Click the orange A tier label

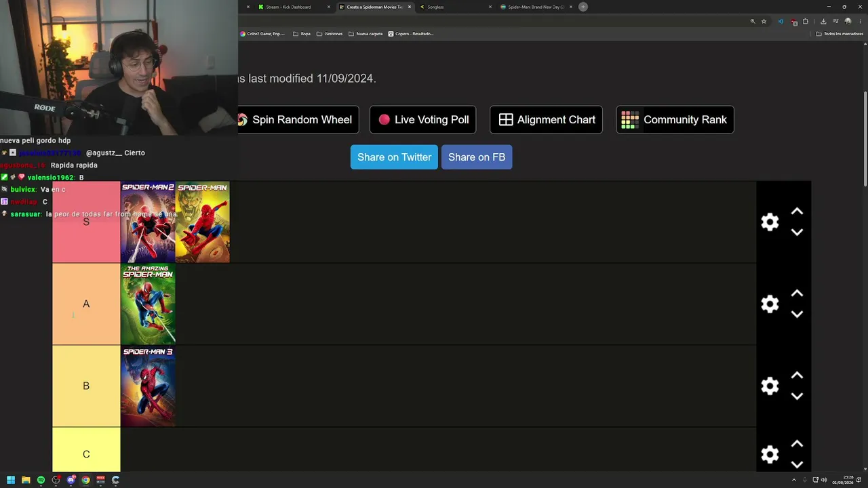pos(86,304)
